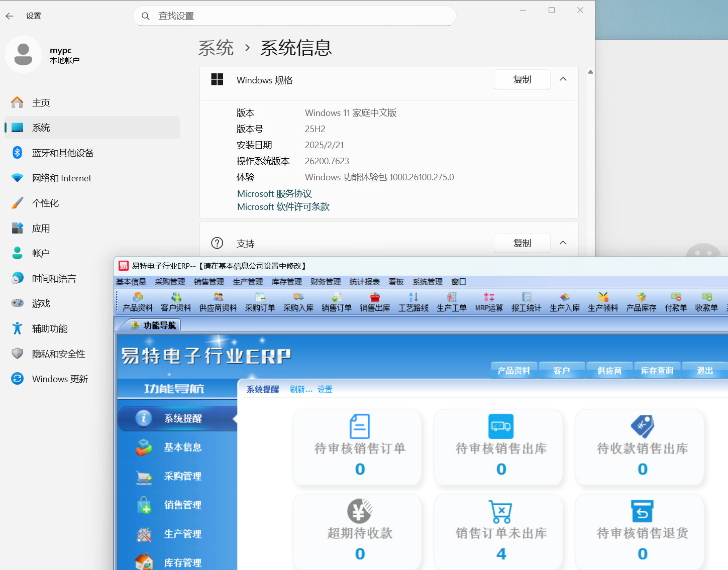
Task: Launch MRP运算 from the toolbar
Action: click(489, 302)
